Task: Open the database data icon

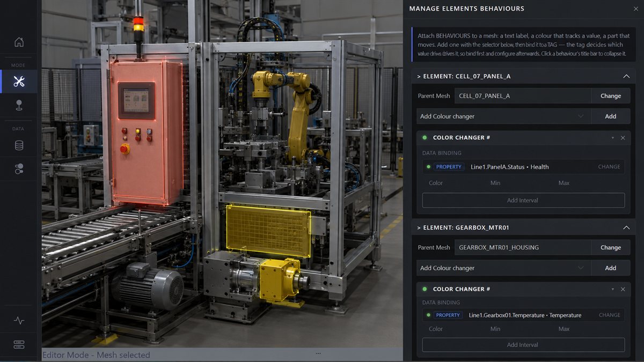Action: 19,145
